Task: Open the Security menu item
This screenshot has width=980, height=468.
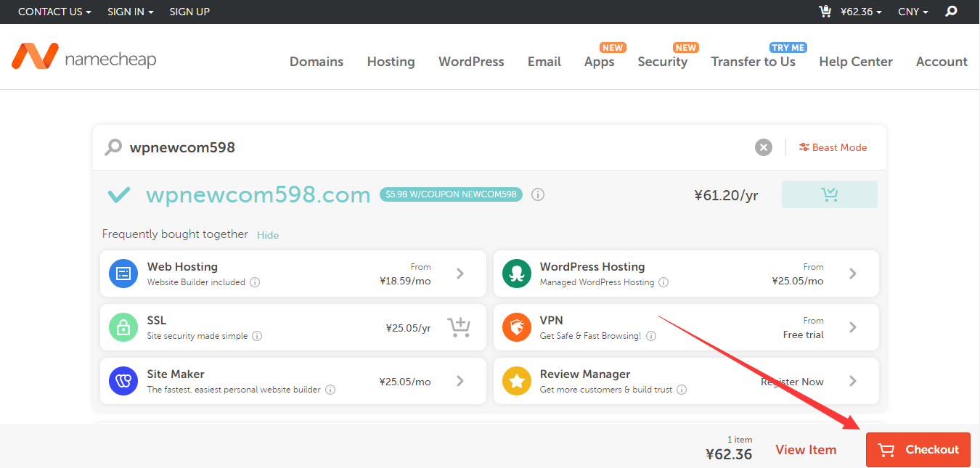Action: (662, 62)
